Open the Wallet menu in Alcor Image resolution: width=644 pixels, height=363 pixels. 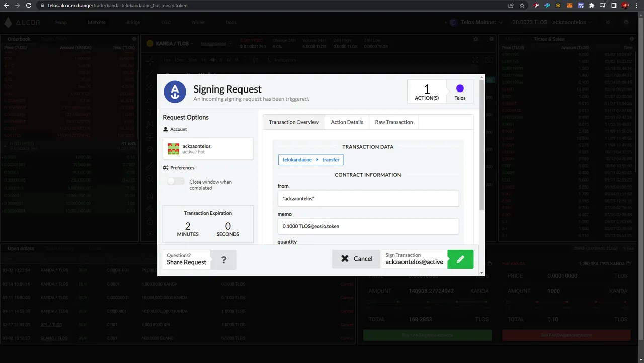198,22
